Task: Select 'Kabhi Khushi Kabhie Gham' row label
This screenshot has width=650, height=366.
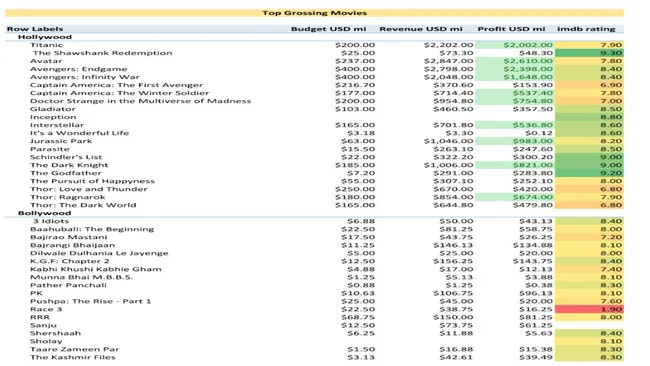Action: pyautogui.click(x=96, y=269)
